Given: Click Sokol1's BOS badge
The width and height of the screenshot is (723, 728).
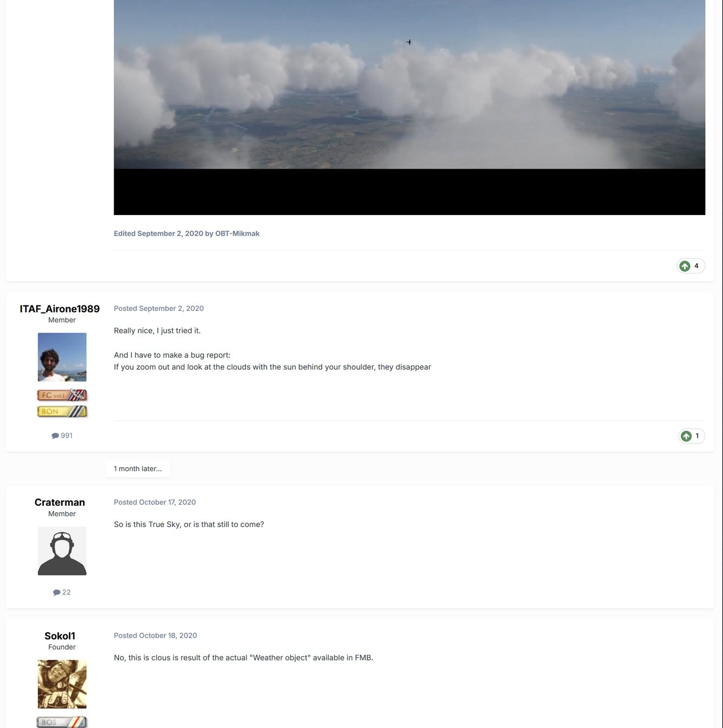Looking at the screenshot, I should click(62, 722).
